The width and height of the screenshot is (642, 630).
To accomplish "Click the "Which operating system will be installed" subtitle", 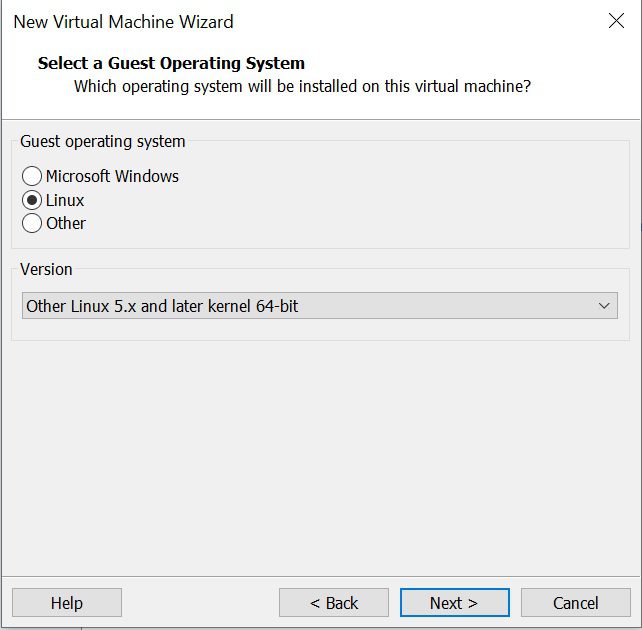I will pos(302,87).
